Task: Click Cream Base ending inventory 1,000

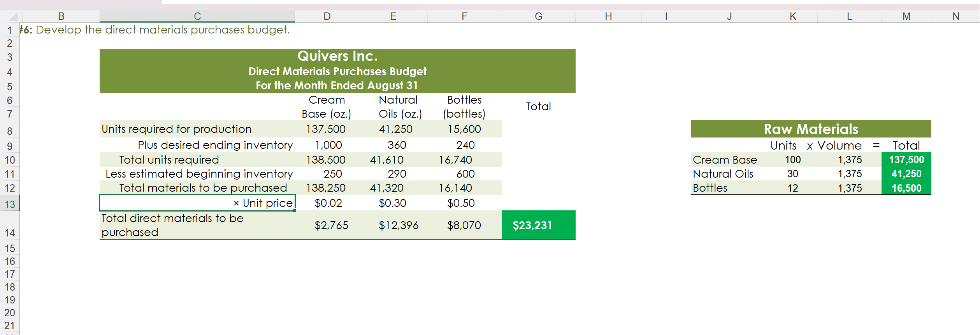Action: click(328, 145)
